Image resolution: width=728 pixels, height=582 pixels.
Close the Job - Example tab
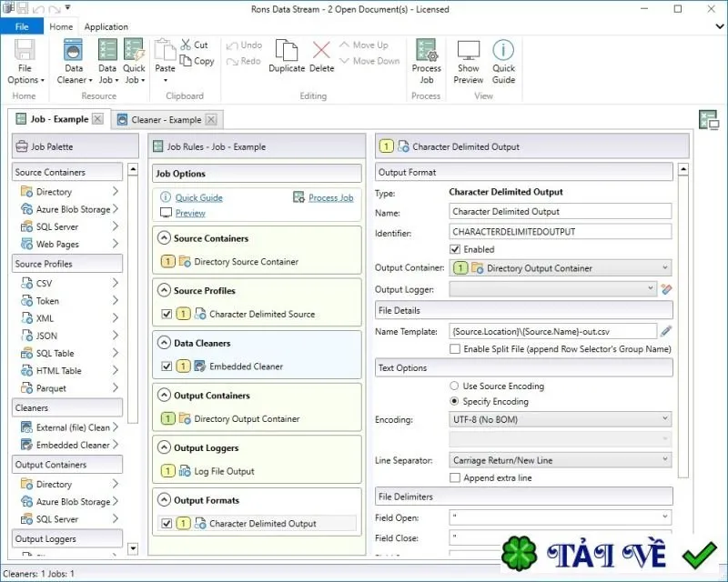click(97, 119)
